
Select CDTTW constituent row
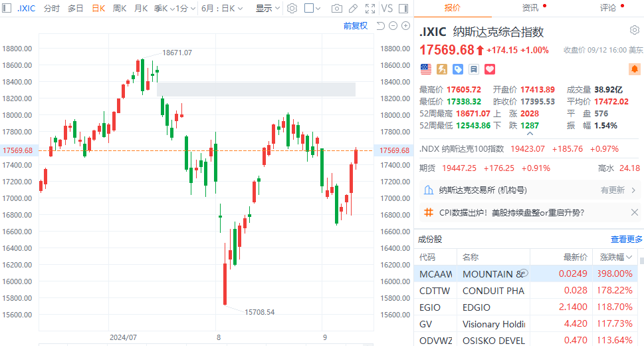coord(526,291)
